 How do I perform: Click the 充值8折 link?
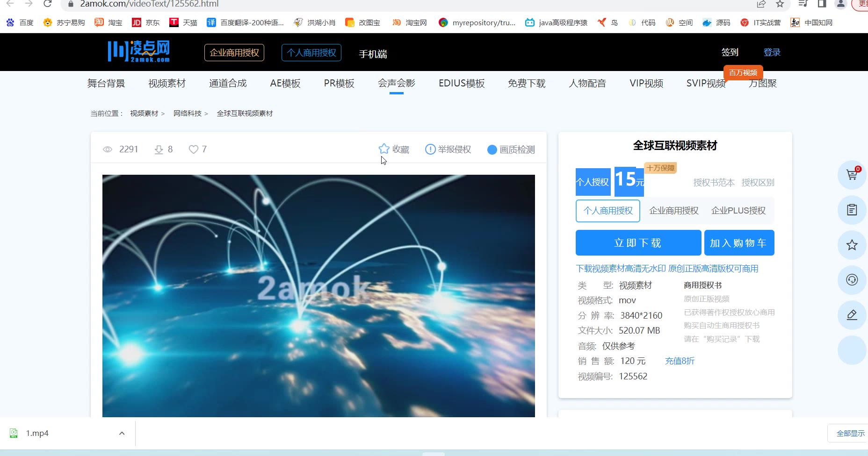coord(680,361)
